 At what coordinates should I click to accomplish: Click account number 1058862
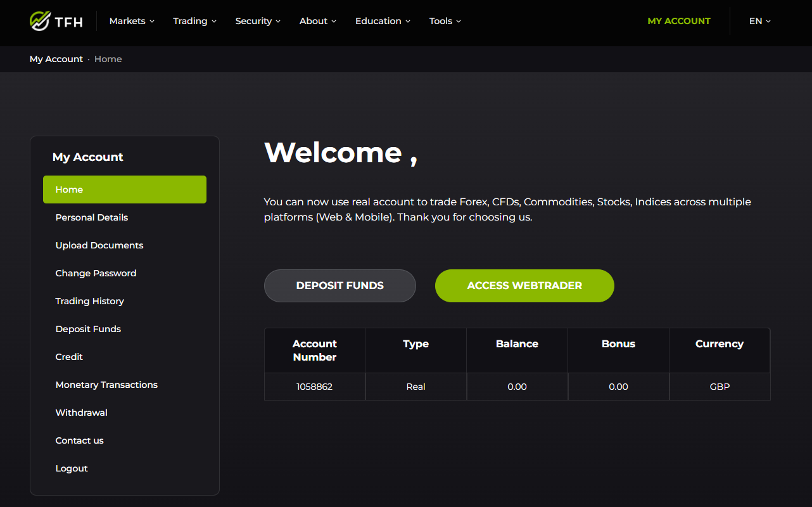point(315,387)
